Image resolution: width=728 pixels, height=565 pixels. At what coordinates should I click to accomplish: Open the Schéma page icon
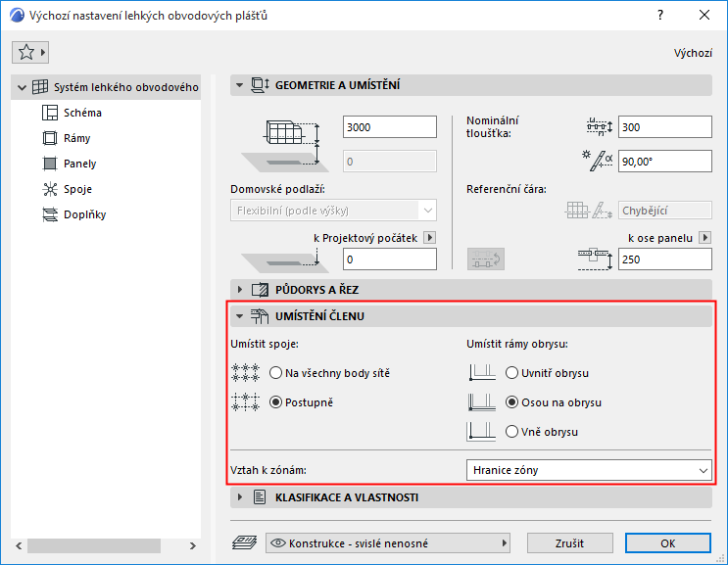point(50,113)
